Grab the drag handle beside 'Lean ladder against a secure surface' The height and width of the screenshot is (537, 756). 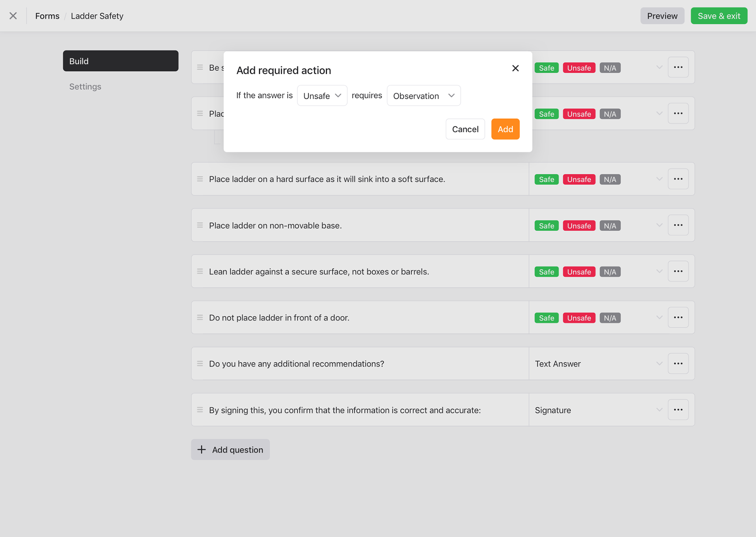(x=200, y=271)
